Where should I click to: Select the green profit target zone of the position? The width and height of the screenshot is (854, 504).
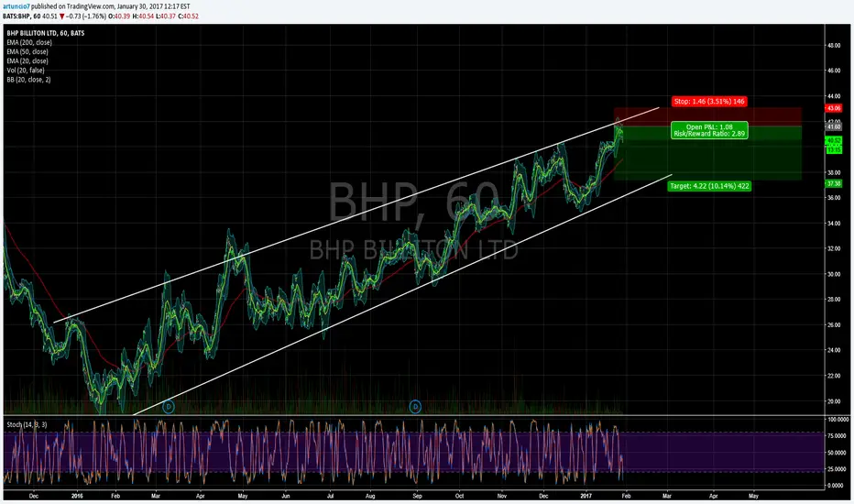pos(707,153)
